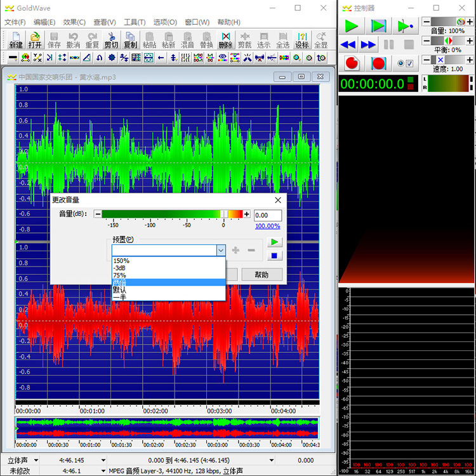476x476 pixels.
Task: Decrease 平衡 balance with its minus button
Action: pyautogui.click(x=426, y=41)
